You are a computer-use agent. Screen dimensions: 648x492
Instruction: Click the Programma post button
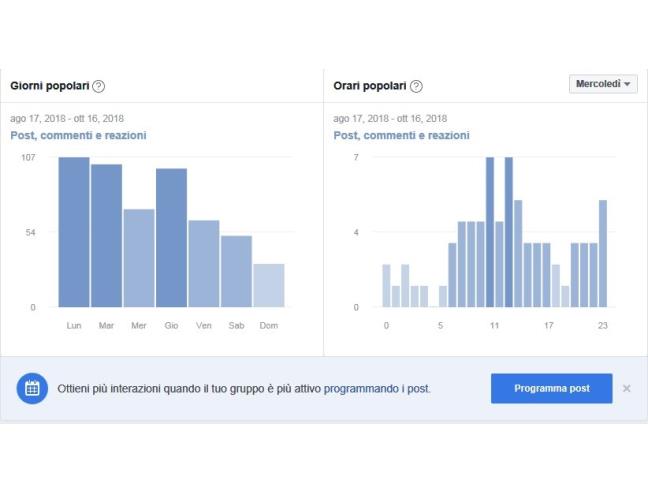tap(551, 388)
